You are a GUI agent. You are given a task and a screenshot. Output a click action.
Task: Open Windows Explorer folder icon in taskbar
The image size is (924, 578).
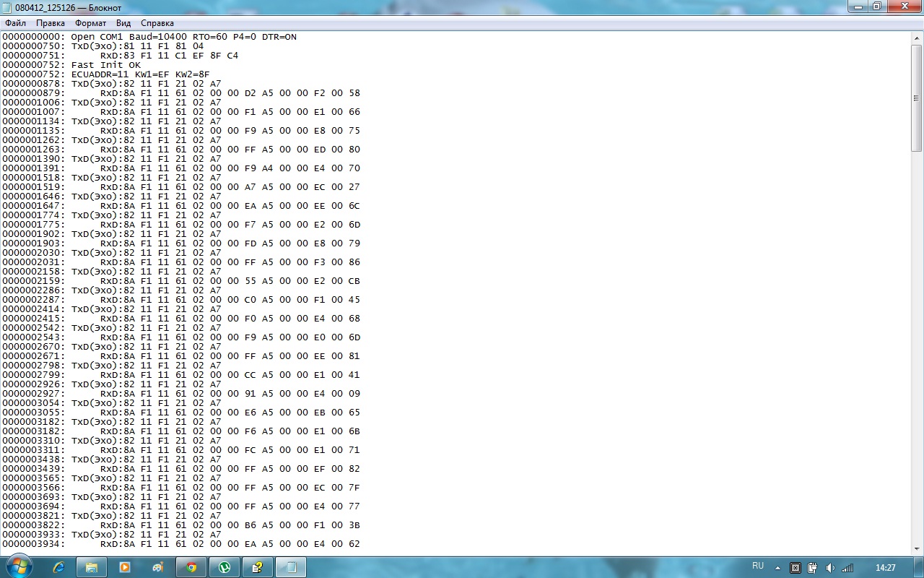(92, 567)
